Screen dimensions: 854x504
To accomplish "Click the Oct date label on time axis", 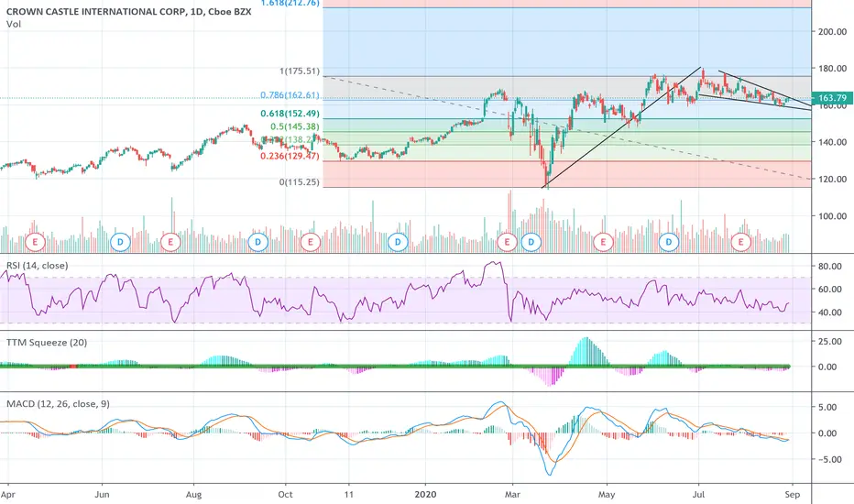I will [285, 495].
